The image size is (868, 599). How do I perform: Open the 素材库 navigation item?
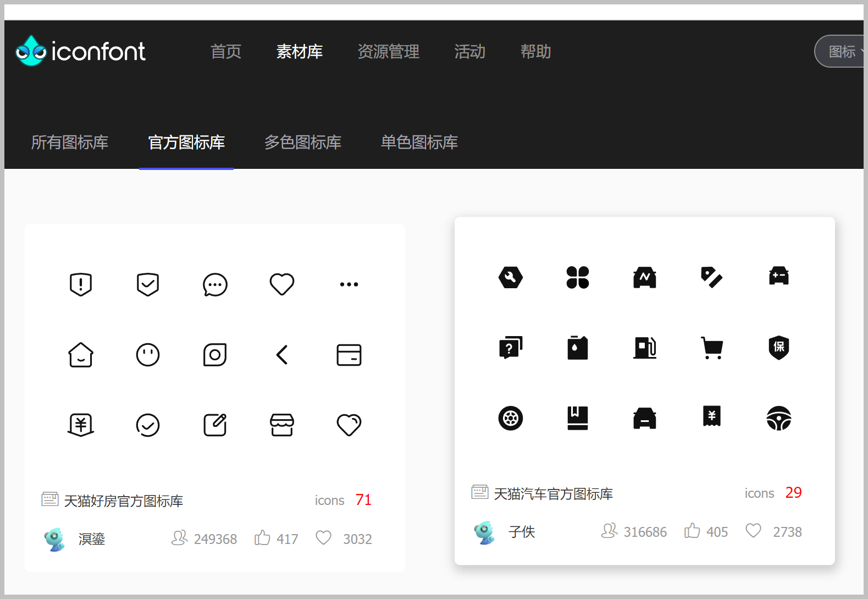pyautogui.click(x=300, y=52)
